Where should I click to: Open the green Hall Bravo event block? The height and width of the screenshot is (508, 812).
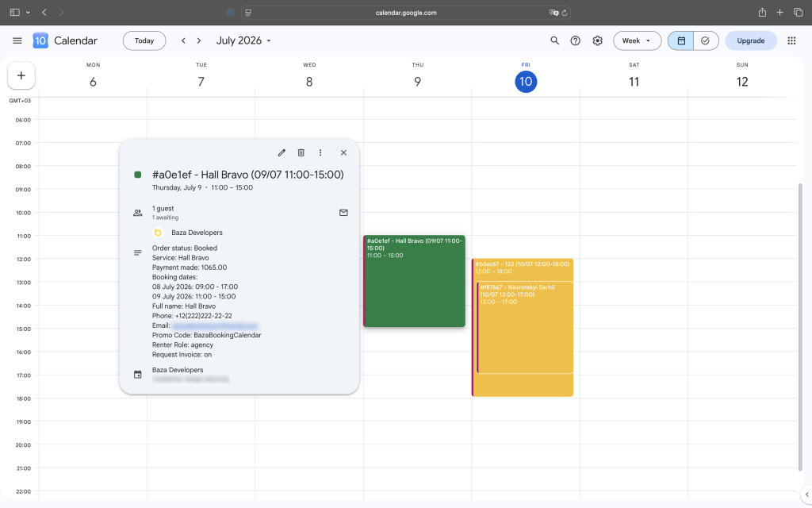pos(414,281)
